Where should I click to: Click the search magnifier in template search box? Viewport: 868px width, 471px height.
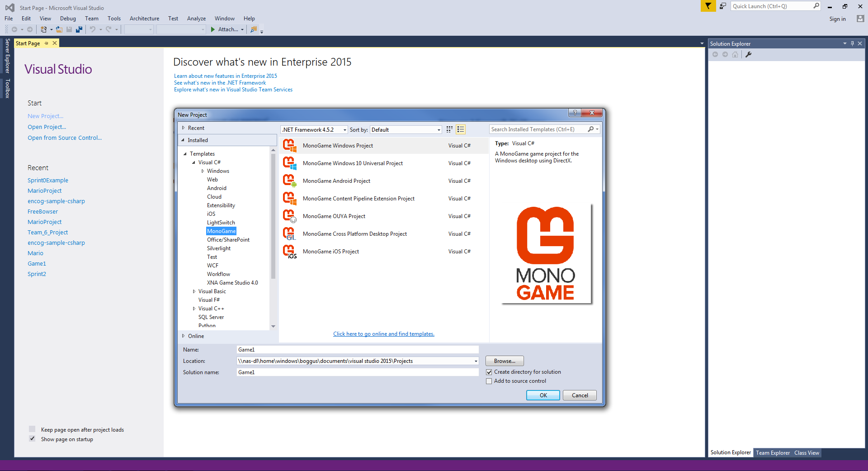click(x=590, y=129)
